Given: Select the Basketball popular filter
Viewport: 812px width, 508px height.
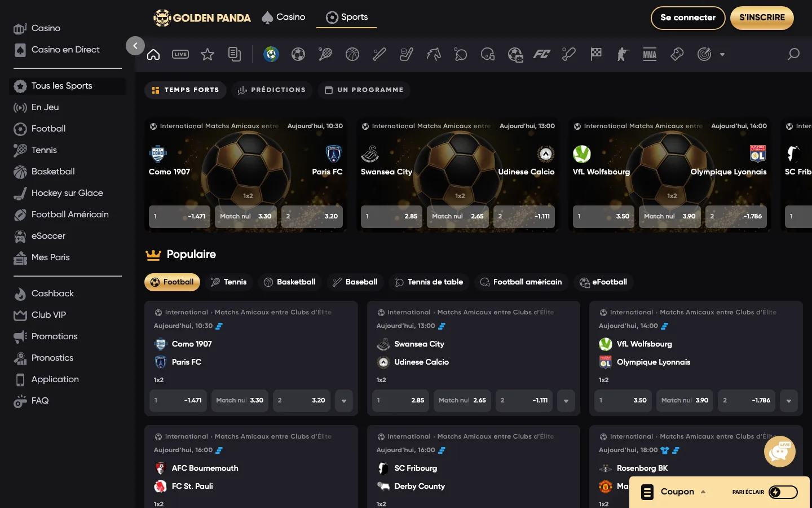Looking at the screenshot, I should click(x=289, y=282).
